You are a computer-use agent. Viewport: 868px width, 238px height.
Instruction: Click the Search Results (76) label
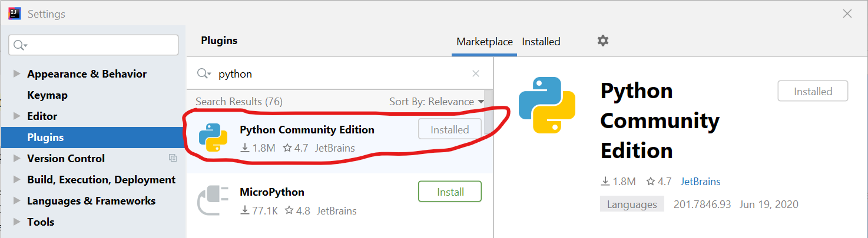(x=239, y=102)
